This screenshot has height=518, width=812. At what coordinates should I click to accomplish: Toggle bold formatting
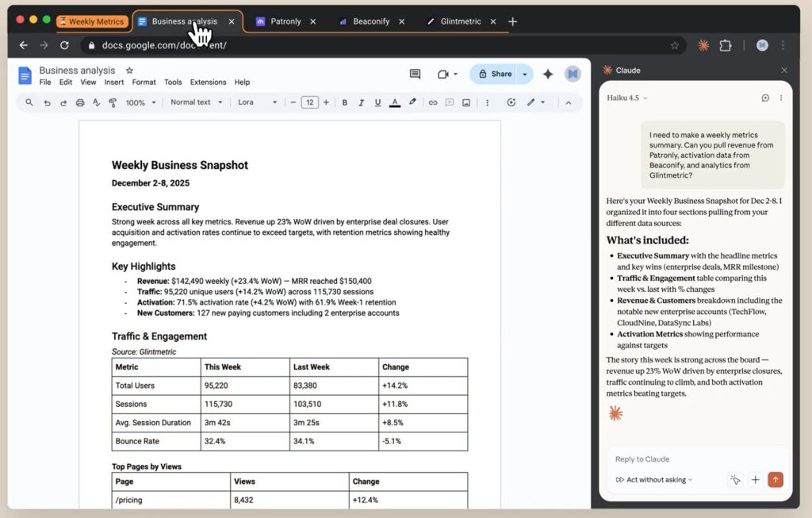pyautogui.click(x=344, y=102)
